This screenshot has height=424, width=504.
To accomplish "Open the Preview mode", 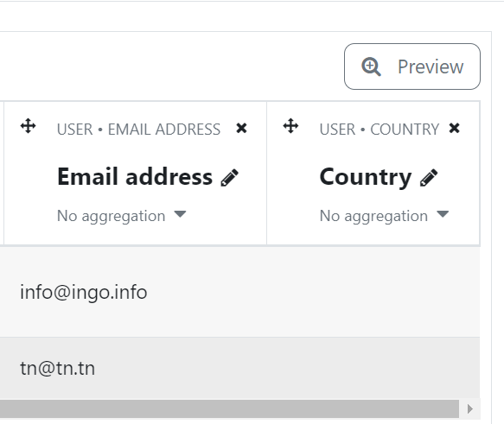I will (412, 66).
